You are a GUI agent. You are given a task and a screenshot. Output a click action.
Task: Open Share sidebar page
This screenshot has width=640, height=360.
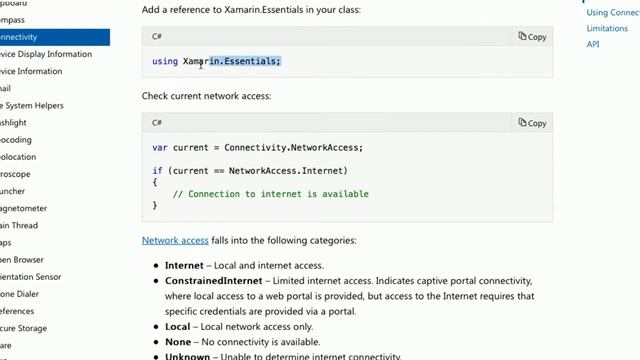6,345
